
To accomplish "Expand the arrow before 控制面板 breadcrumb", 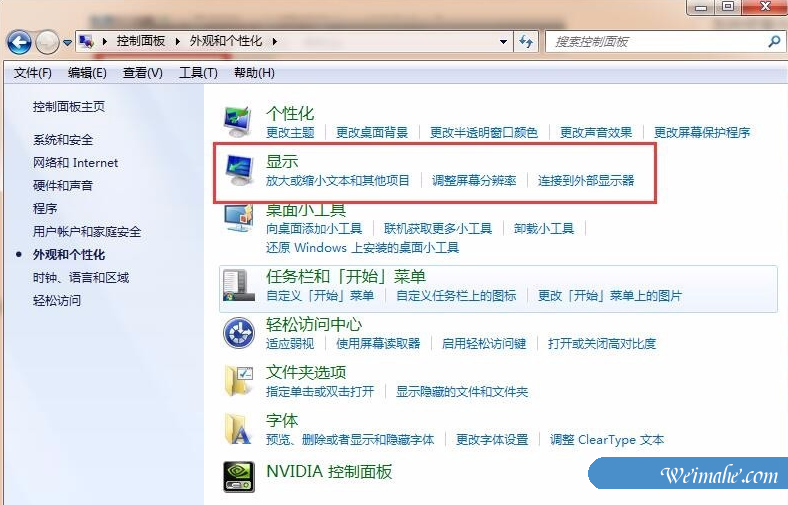I will 105,41.
